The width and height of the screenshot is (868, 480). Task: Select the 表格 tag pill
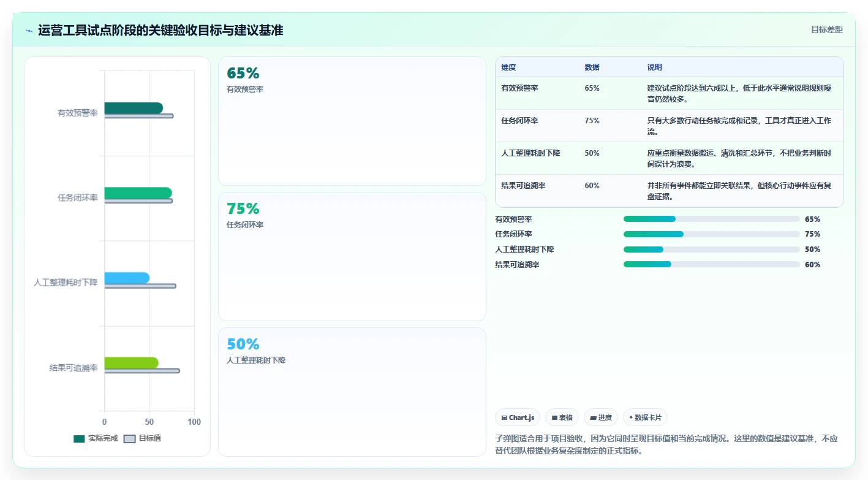click(x=562, y=417)
